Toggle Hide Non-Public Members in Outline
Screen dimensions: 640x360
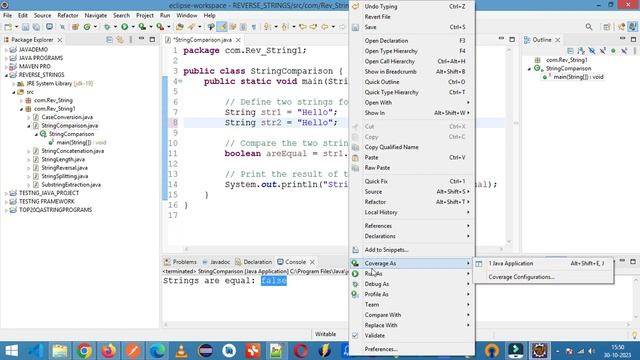tap(613, 51)
